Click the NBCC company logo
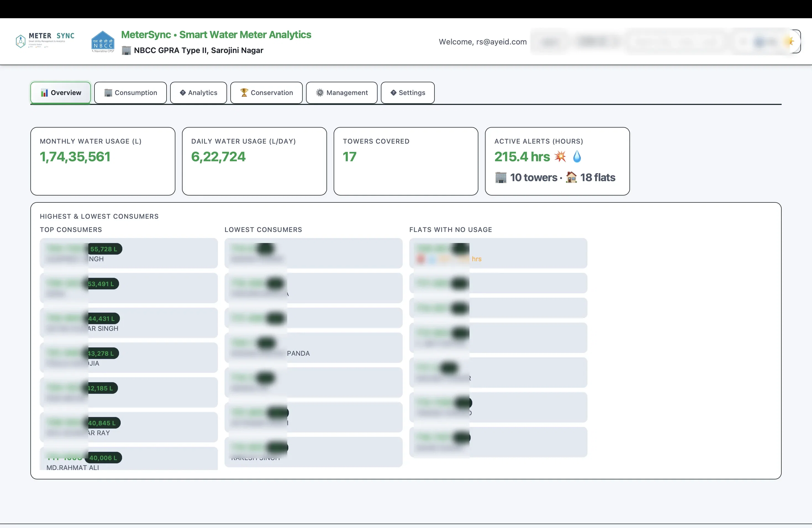812x528 pixels. coord(103,41)
